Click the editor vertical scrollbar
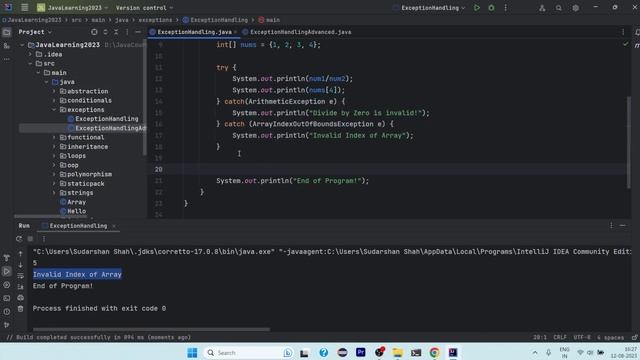Screen dimensions: 640x360 [629, 142]
